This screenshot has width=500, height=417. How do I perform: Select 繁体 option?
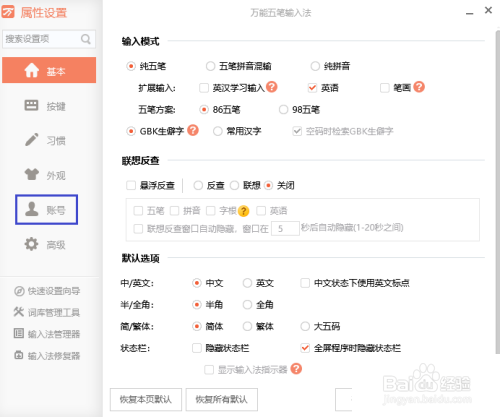[247, 326]
